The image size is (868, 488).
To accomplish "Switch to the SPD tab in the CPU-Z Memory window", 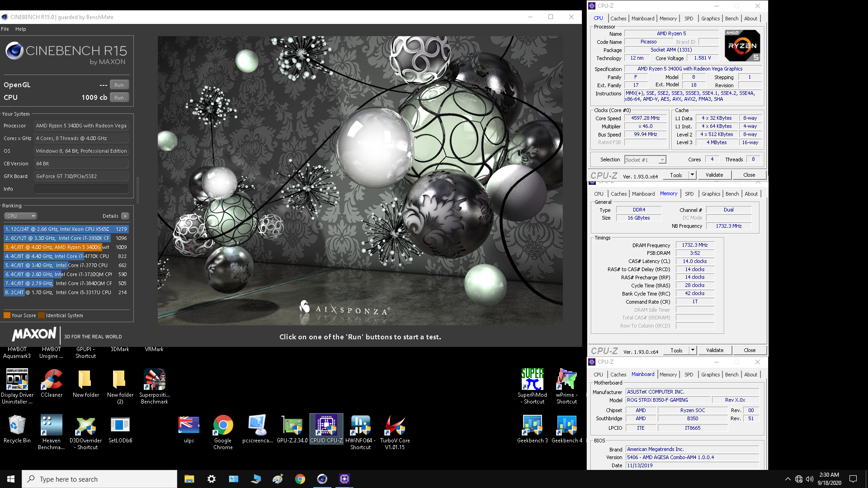I will coord(689,194).
